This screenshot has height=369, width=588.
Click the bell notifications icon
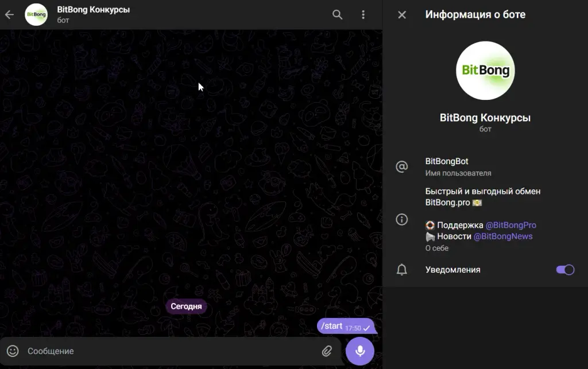pos(401,270)
